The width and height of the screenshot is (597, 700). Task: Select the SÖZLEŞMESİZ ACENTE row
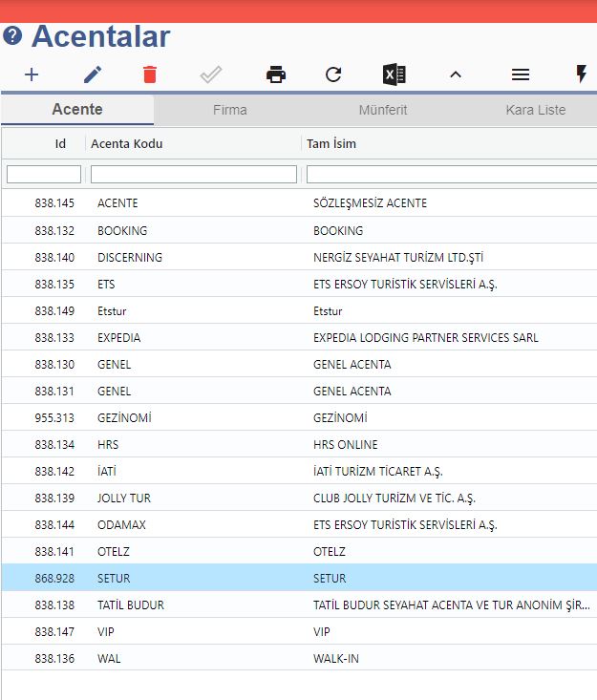click(299, 203)
